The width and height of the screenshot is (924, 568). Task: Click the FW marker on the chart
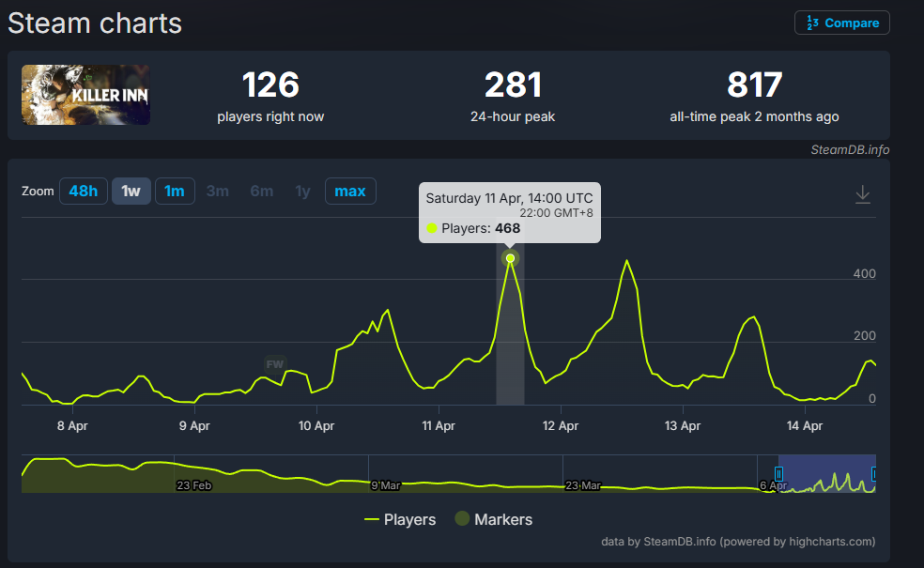274,363
